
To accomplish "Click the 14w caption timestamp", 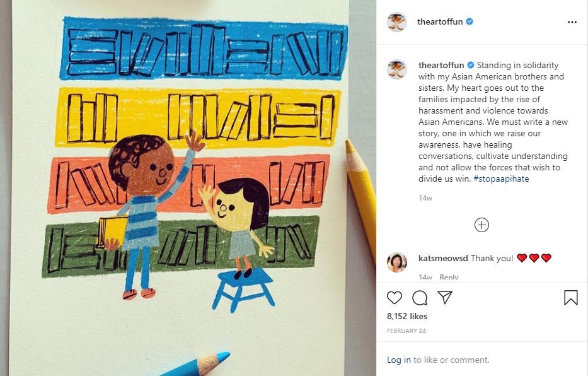I will [x=425, y=197].
